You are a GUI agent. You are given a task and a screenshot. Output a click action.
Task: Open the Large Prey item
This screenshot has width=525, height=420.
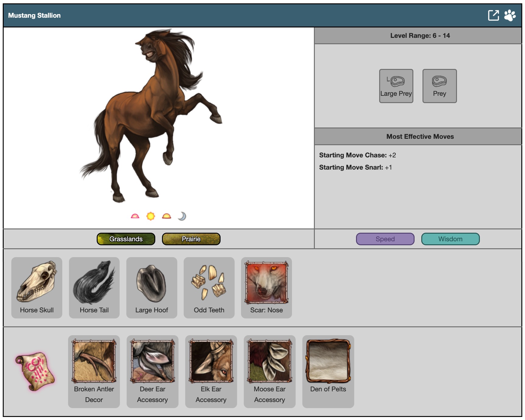click(396, 86)
